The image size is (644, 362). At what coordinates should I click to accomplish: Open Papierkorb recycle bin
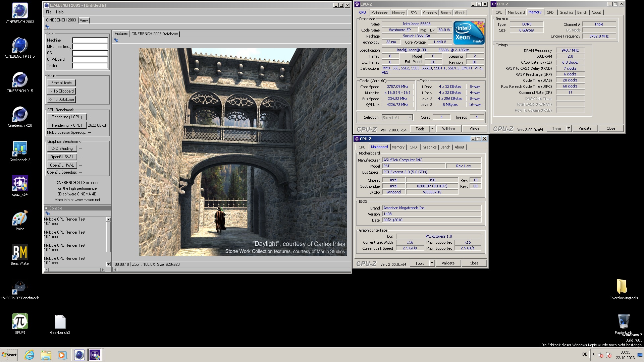[x=624, y=323]
